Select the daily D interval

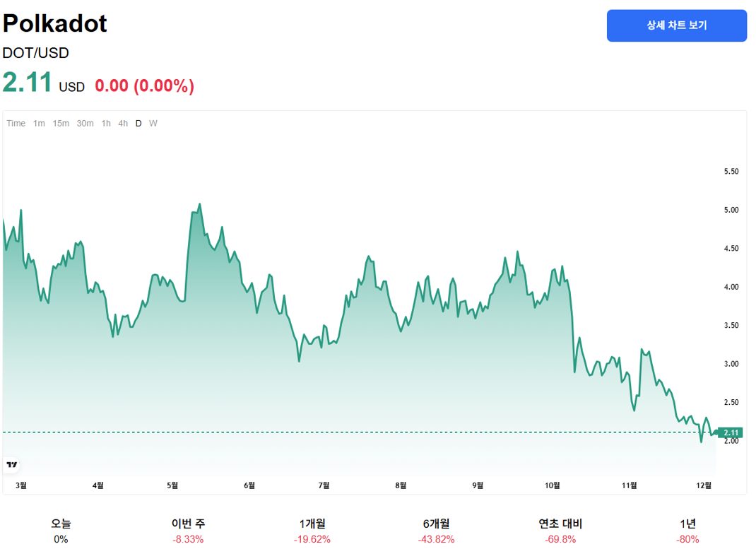coord(138,124)
